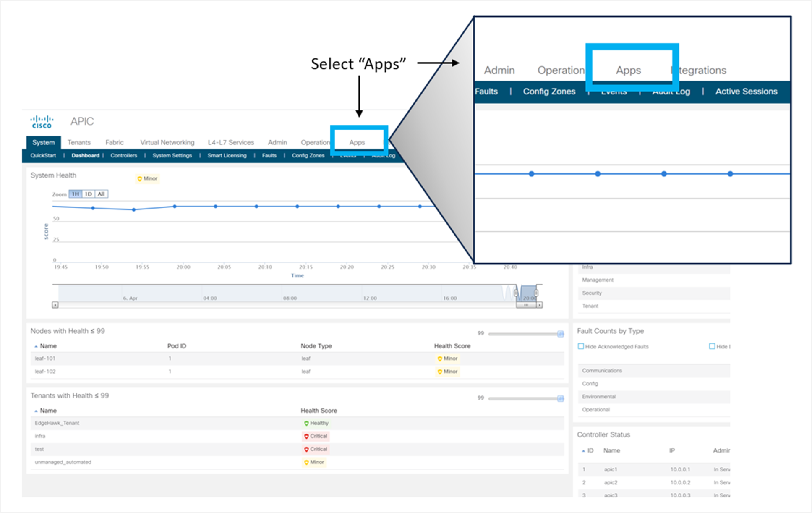Open the QuickStart submenu item
Viewport: 812px width, 513px height.
pos(43,155)
